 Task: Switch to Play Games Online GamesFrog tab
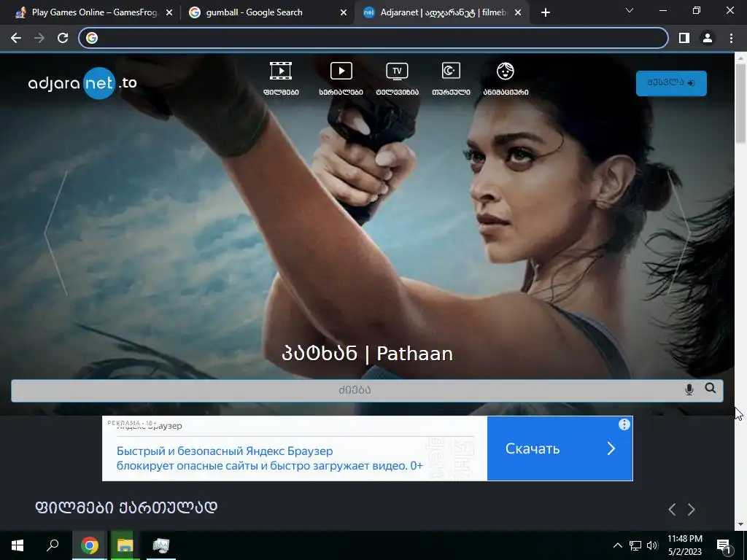94,12
